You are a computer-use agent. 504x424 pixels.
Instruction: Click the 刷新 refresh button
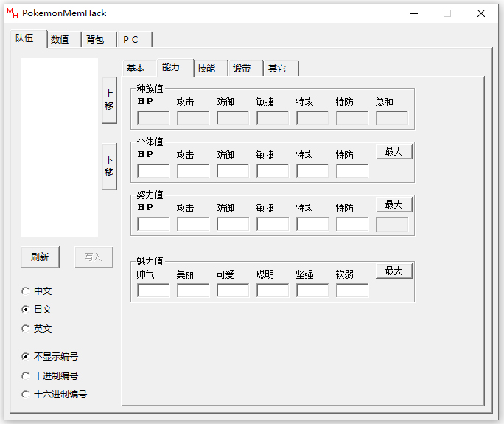click(x=41, y=257)
